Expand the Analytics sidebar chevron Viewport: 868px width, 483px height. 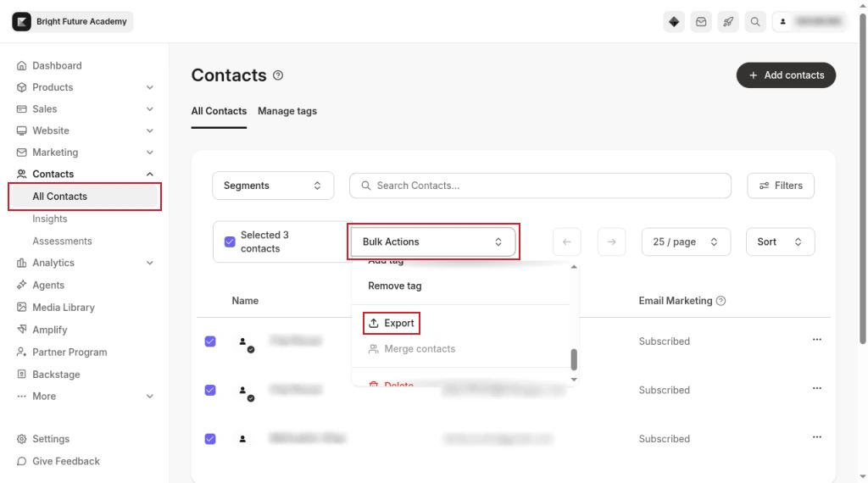pyautogui.click(x=149, y=263)
